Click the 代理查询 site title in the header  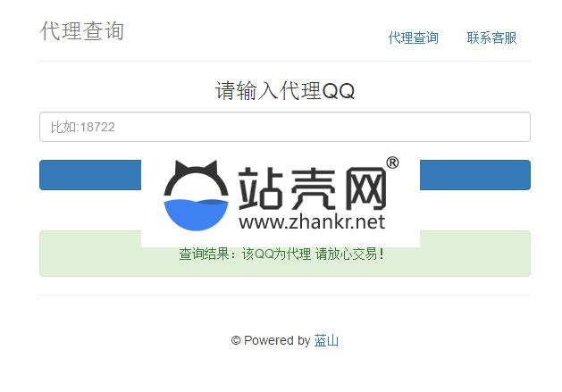point(82,31)
